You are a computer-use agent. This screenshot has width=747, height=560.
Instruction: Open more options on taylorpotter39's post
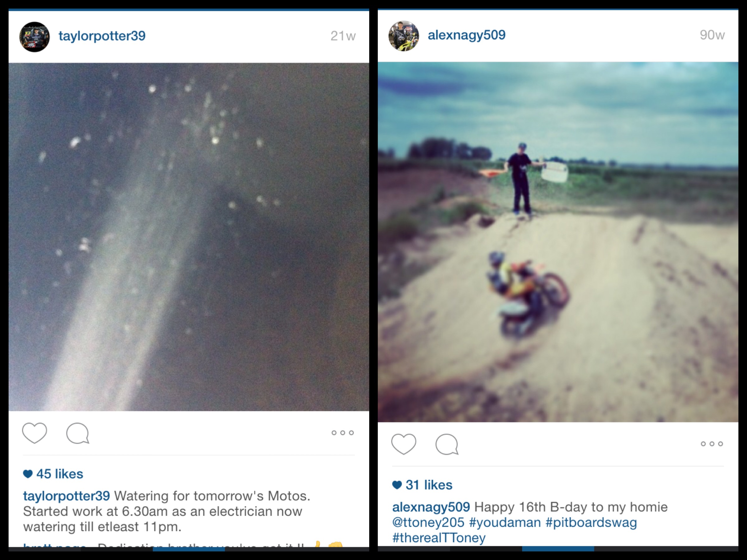point(342,433)
